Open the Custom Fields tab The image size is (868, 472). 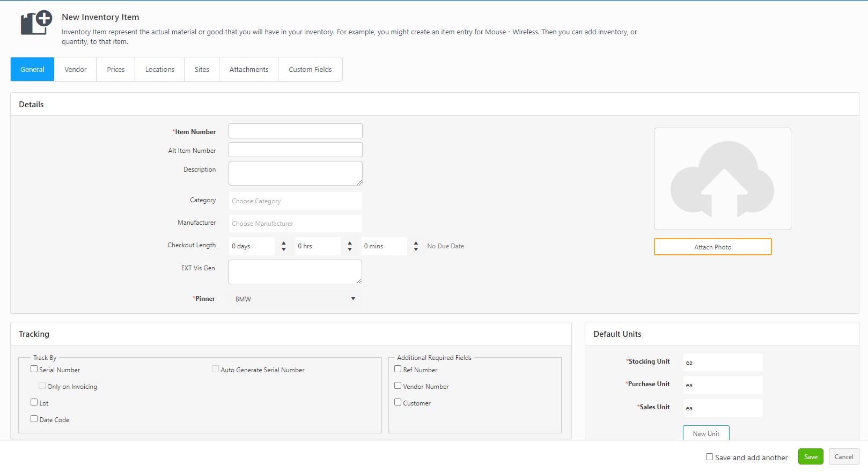pos(310,70)
